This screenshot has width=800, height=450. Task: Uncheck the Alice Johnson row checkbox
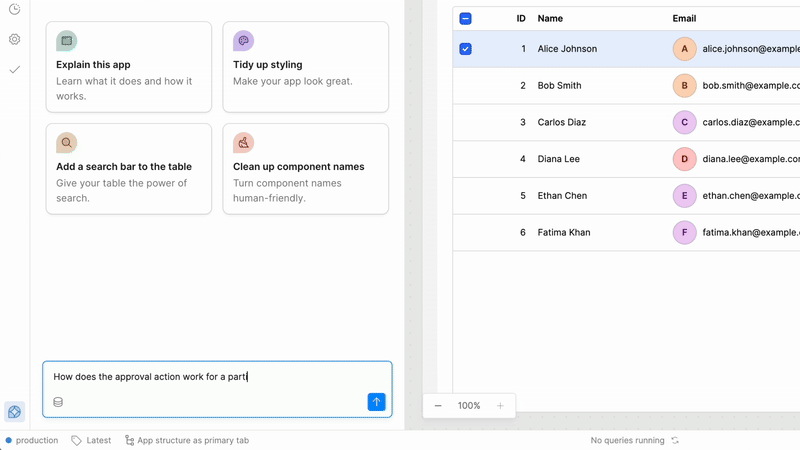click(465, 49)
